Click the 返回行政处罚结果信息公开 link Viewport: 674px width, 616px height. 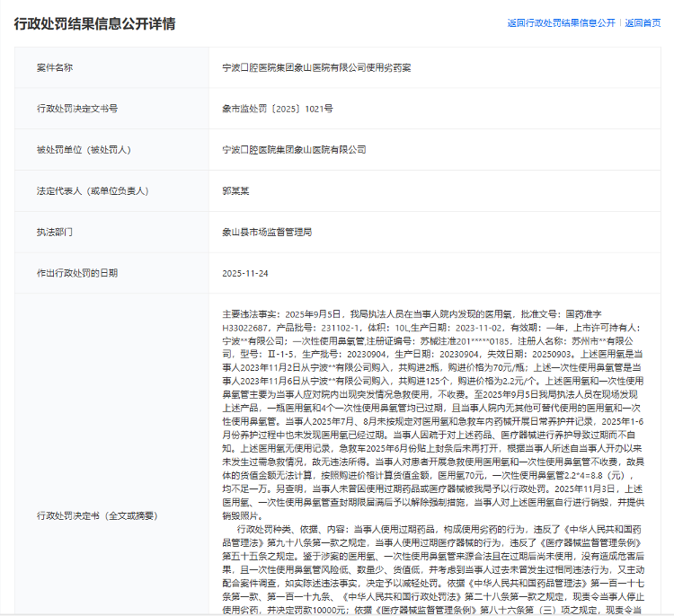tap(561, 23)
